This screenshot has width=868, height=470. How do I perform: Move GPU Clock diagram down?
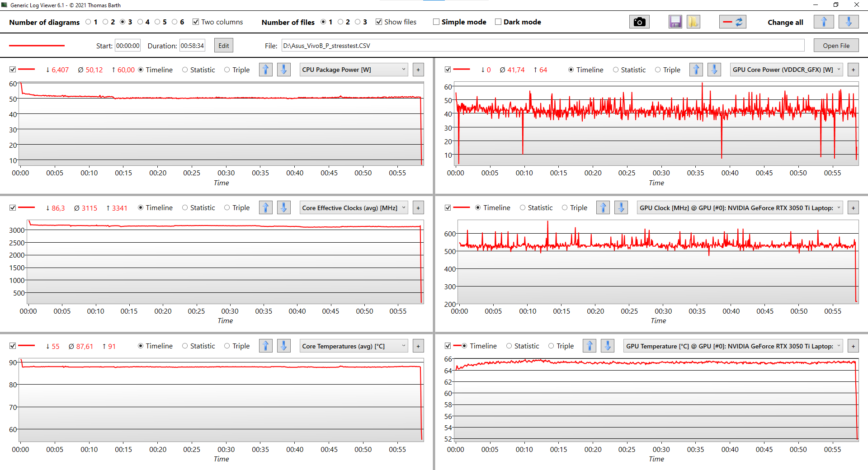[x=621, y=207]
